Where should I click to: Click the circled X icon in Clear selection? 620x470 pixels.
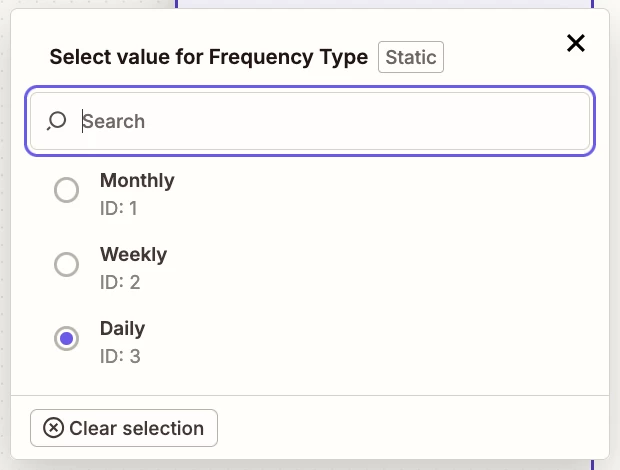click(x=54, y=428)
